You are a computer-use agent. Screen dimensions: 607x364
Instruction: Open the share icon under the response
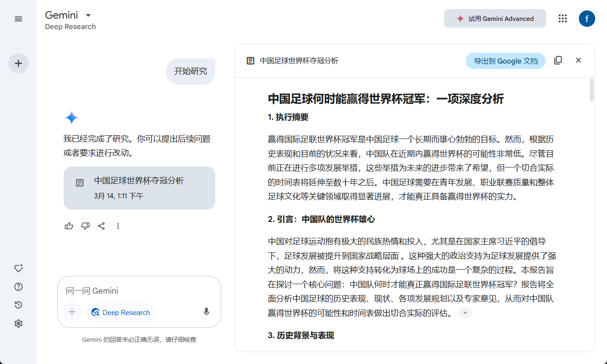pyautogui.click(x=101, y=226)
